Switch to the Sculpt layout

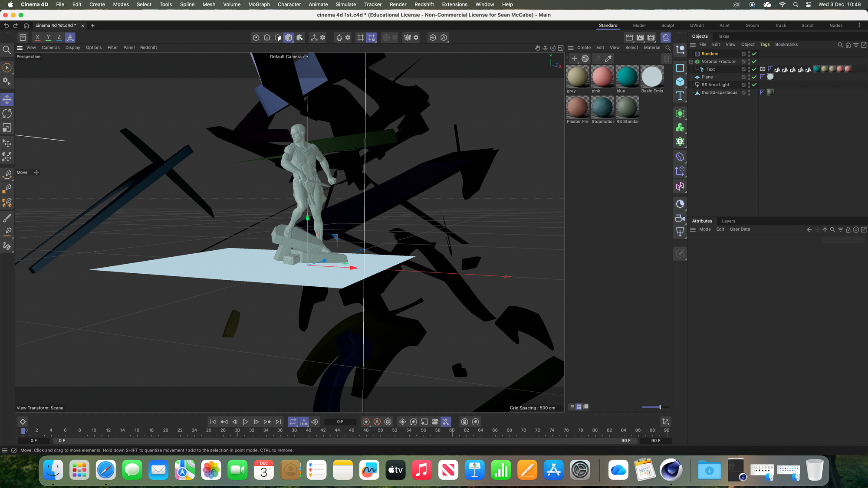pos(667,26)
